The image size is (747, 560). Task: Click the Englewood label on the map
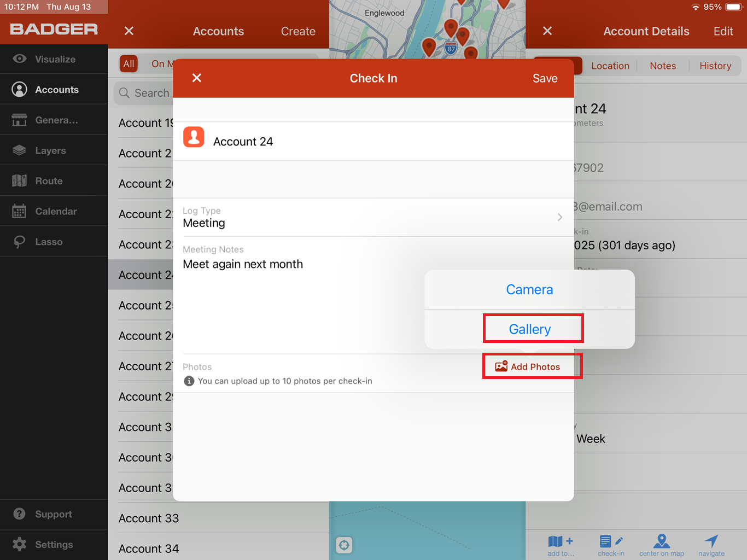pos(384,13)
